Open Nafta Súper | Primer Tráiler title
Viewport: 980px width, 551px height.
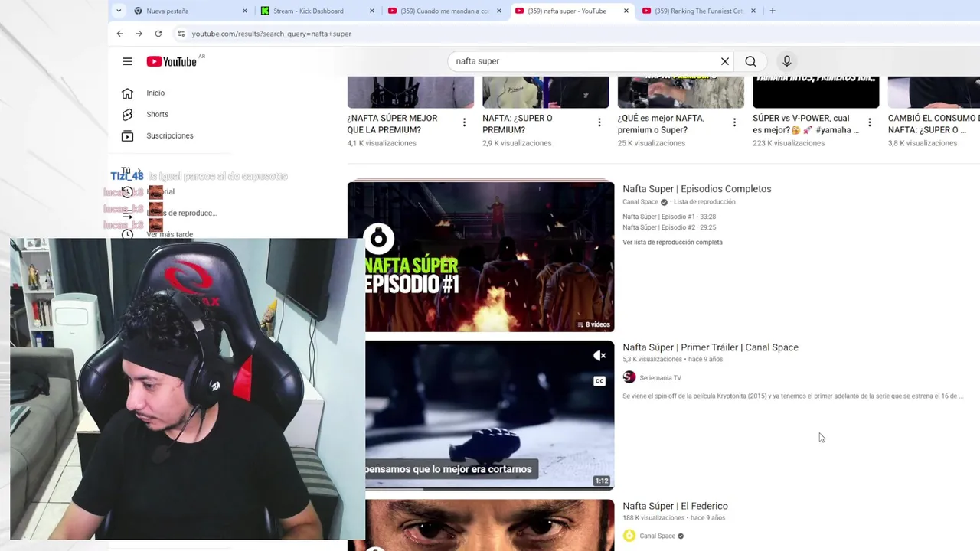click(710, 347)
